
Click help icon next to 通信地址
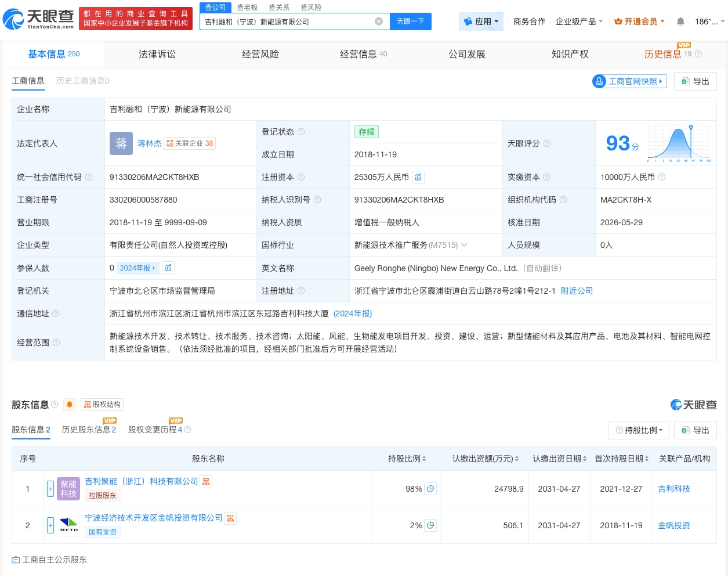coord(56,313)
